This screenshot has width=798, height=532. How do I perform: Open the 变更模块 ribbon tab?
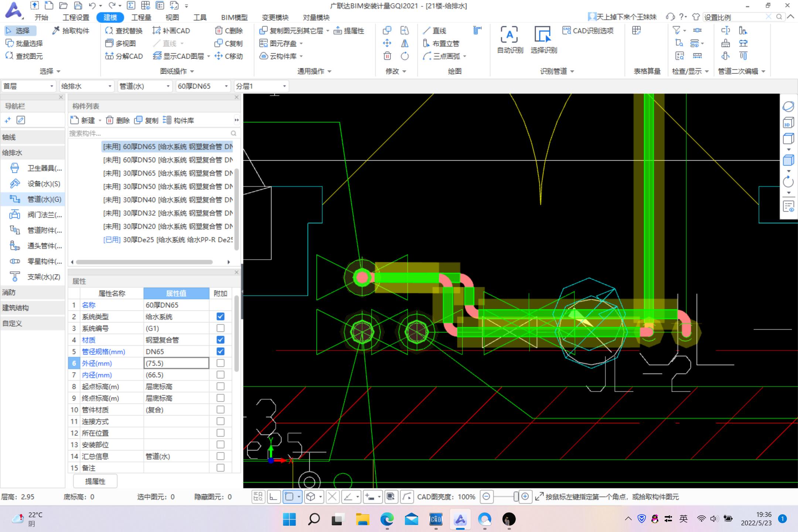point(275,17)
